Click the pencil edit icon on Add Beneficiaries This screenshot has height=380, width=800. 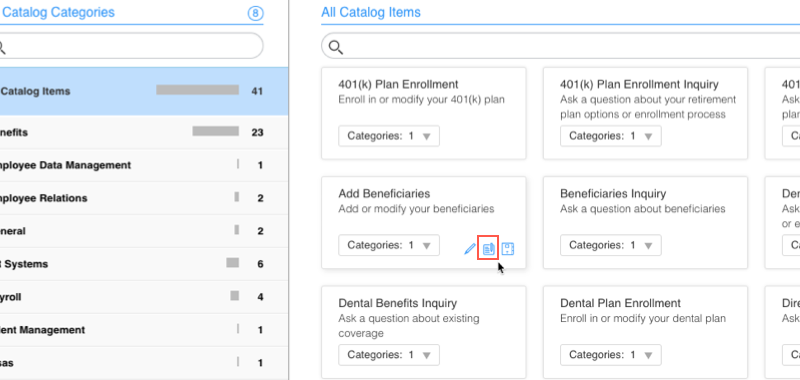(x=469, y=249)
